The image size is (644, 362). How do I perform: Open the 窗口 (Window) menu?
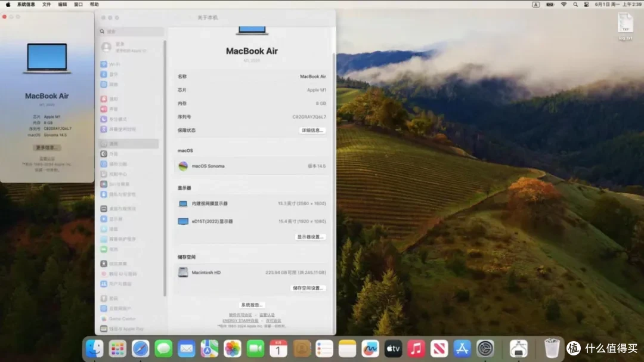point(79,5)
